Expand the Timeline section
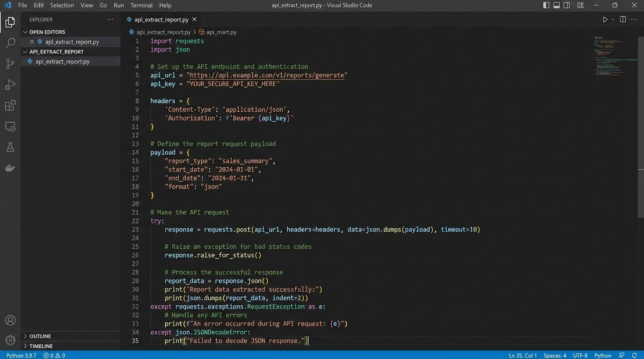644x359 pixels. pyautogui.click(x=41, y=346)
